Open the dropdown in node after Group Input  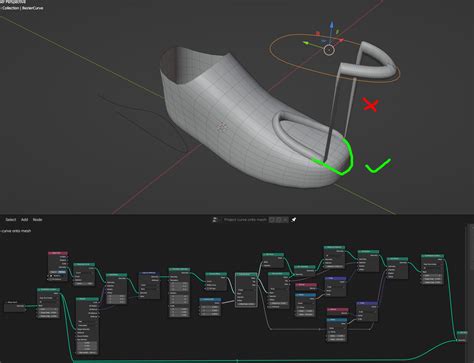click(48, 298)
